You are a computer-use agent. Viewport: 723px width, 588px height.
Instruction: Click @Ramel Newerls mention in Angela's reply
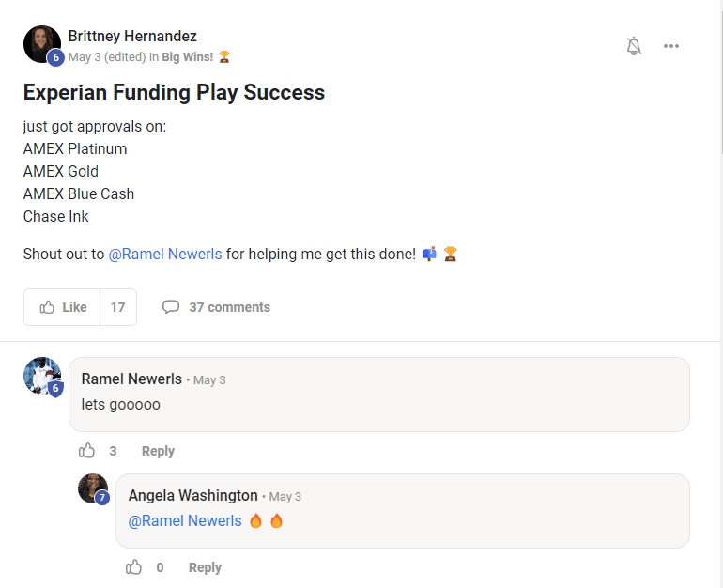(x=185, y=520)
